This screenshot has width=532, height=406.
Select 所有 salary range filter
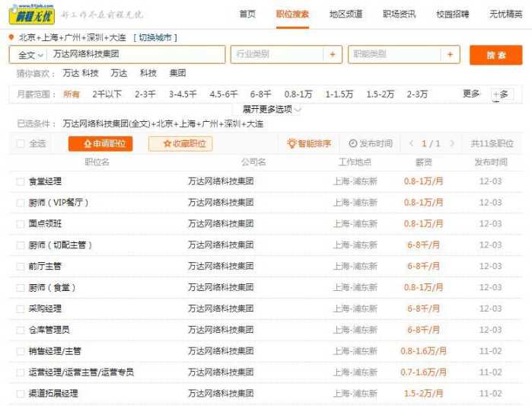tap(72, 94)
